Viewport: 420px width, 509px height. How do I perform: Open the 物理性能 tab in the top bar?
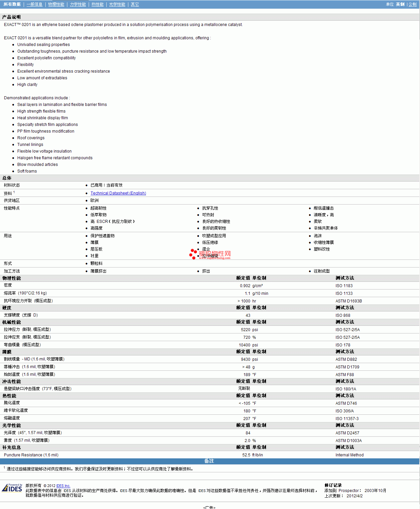point(56,4)
